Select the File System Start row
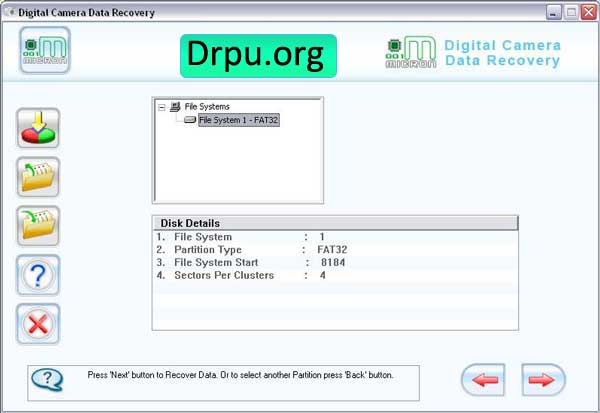The width and height of the screenshot is (600, 413). tap(335, 263)
